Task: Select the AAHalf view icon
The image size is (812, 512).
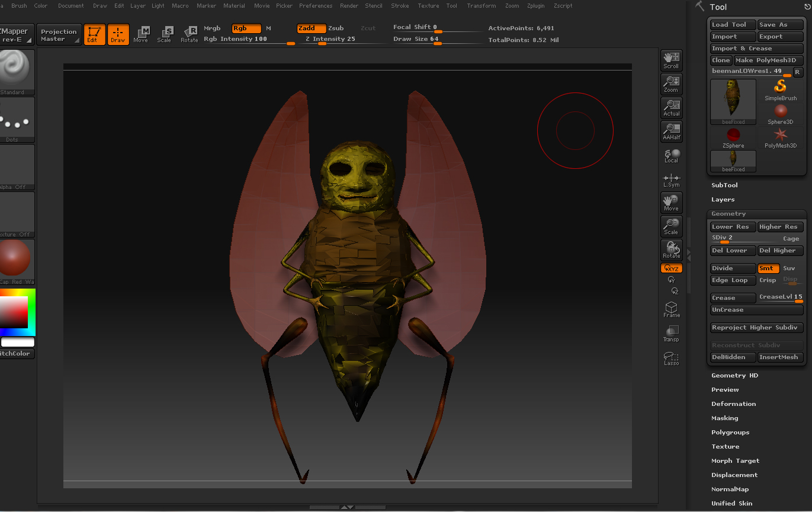Action: [671, 131]
